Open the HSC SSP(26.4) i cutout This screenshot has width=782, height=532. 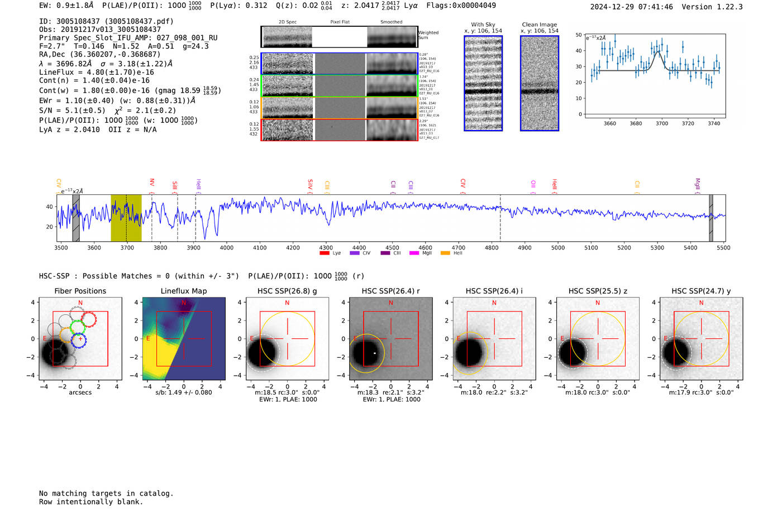[494, 339]
